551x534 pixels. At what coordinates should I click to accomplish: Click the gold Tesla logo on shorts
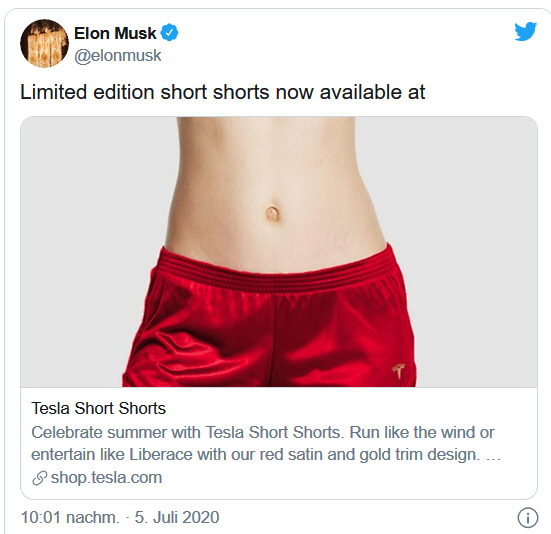[x=398, y=371]
